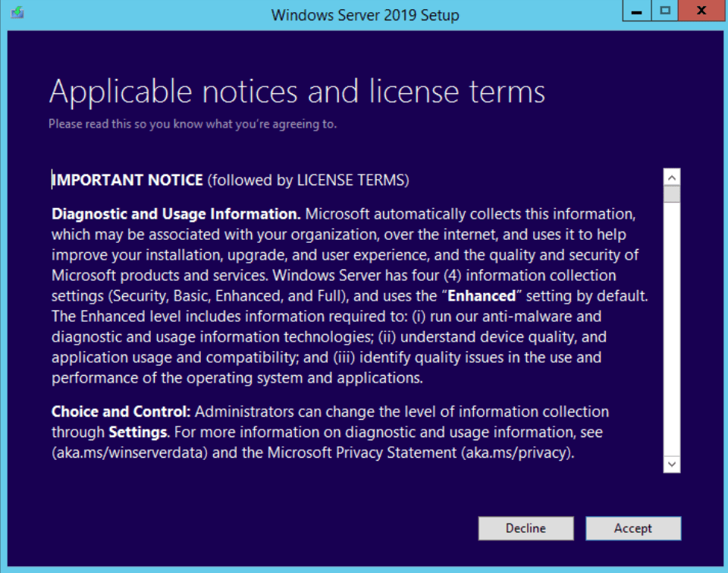The image size is (728, 573).
Task: Open the Setup icon system menu
Action: click(17, 13)
